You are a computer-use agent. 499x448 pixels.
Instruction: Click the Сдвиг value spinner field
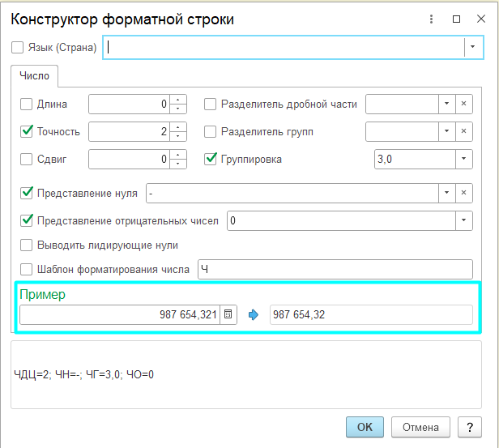pos(130,159)
